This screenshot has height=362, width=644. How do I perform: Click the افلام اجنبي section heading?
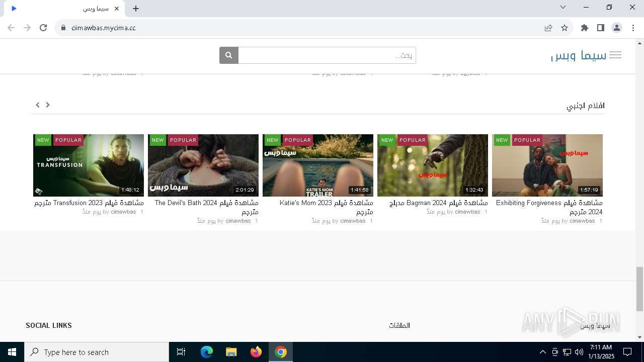(x=586, y=106)
